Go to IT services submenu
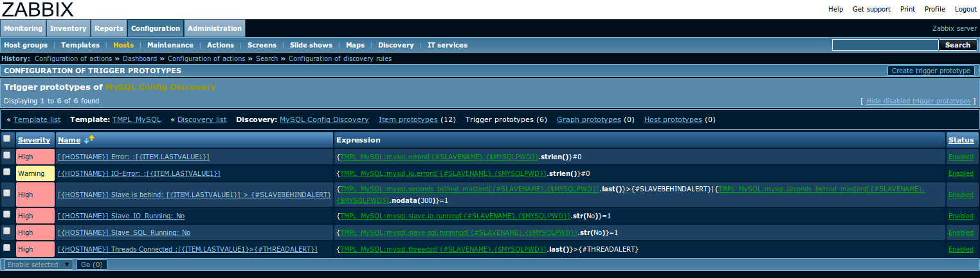Screen dimensions: 980x278 point(448,45)
